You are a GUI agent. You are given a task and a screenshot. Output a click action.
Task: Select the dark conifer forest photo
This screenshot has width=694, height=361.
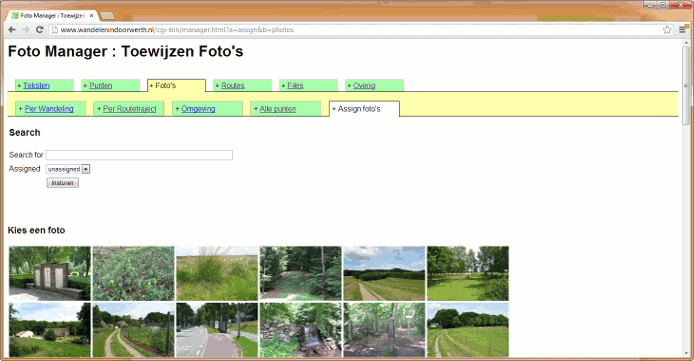click(301, 273)
